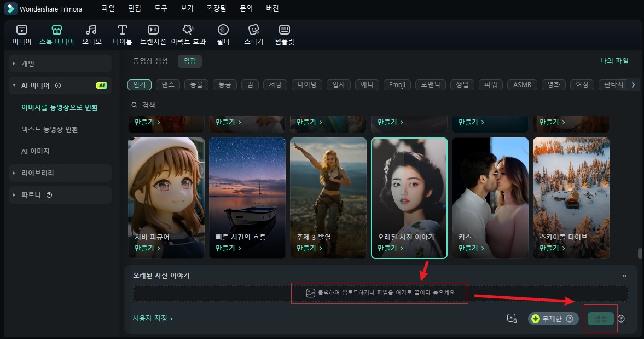Select the 필터 (Filters) icon
Viewport: 644px width, 339px height.
223,30
